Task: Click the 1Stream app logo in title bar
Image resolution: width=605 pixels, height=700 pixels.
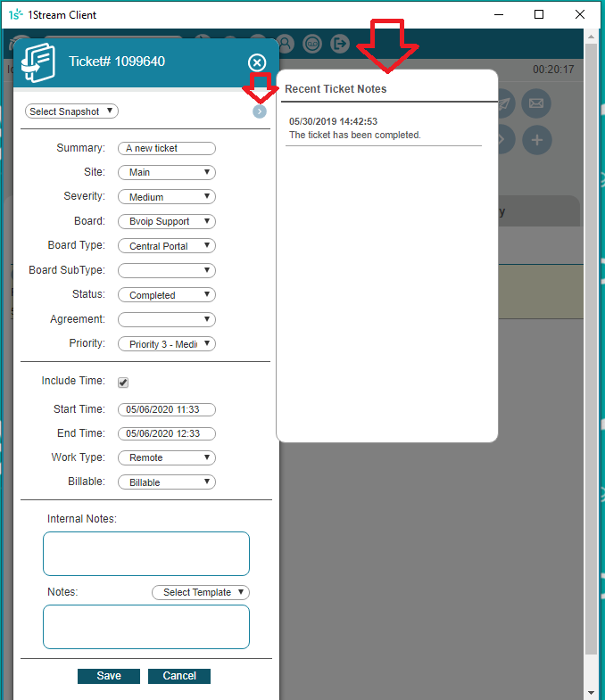Action: point(16,15)
